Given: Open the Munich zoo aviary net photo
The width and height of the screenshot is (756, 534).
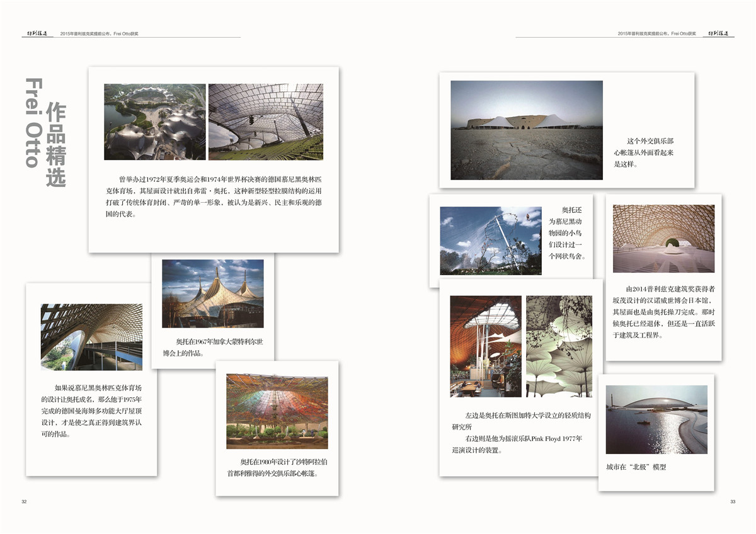Looking at the screenshot, I should click(x=490, y=241).
